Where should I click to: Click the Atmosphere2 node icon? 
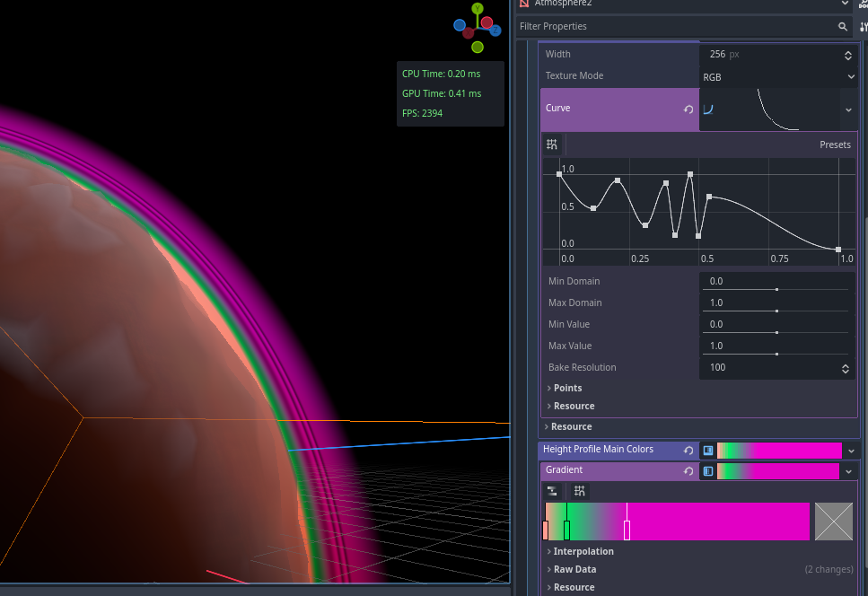(524, 4)
